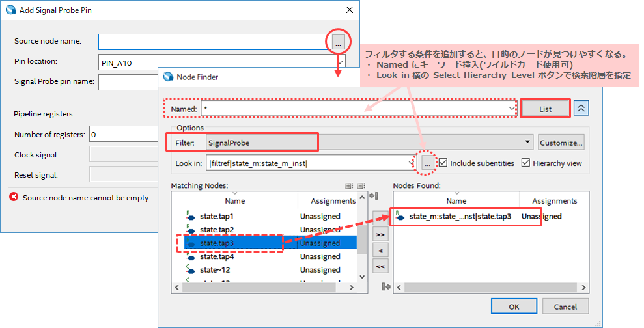
Task: Click the Customize... button
Action: point(561,143)
